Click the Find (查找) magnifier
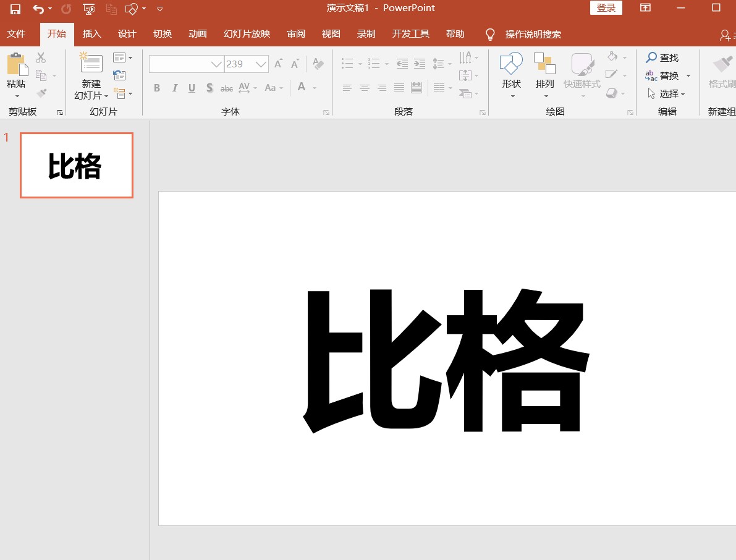The image size is (736, 560). click(651, 57)
